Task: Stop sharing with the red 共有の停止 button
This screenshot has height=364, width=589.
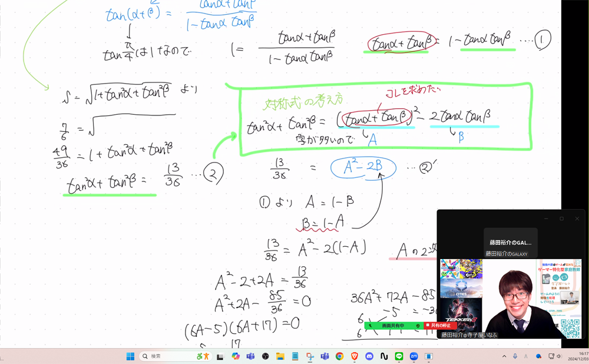Action: tap(441, 325)
